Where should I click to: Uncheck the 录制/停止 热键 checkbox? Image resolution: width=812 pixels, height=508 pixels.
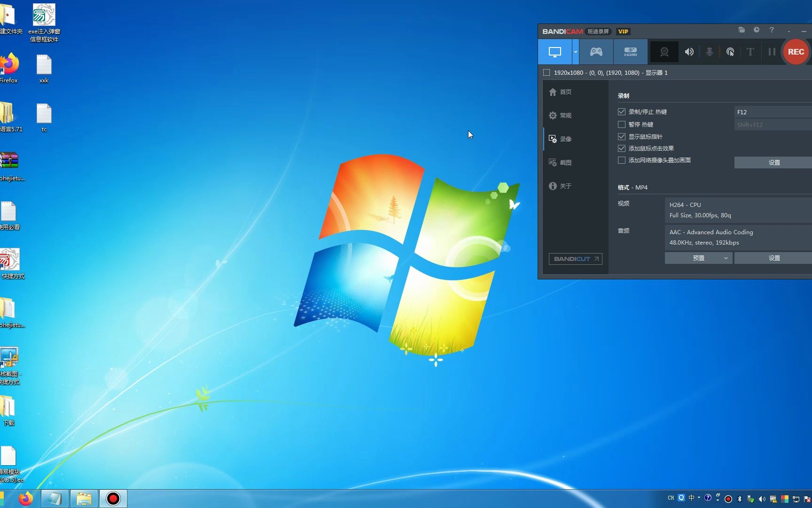[622, 112]
